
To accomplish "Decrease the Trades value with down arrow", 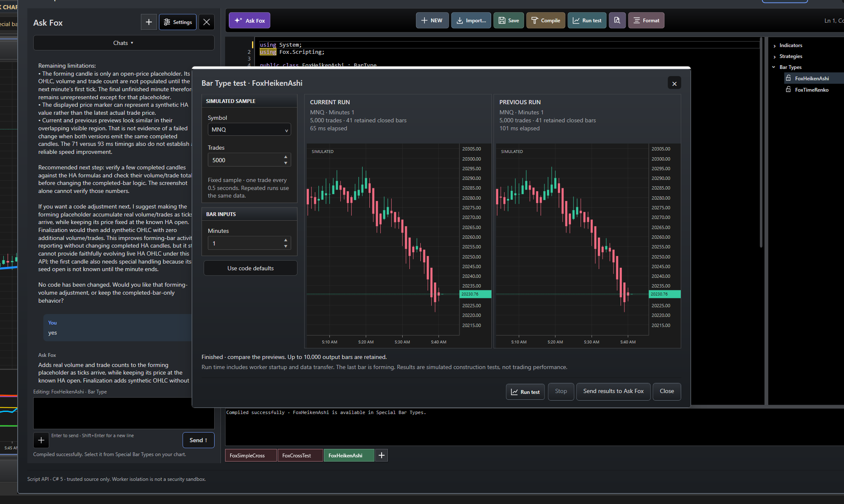I will click(x=286, y=163).
